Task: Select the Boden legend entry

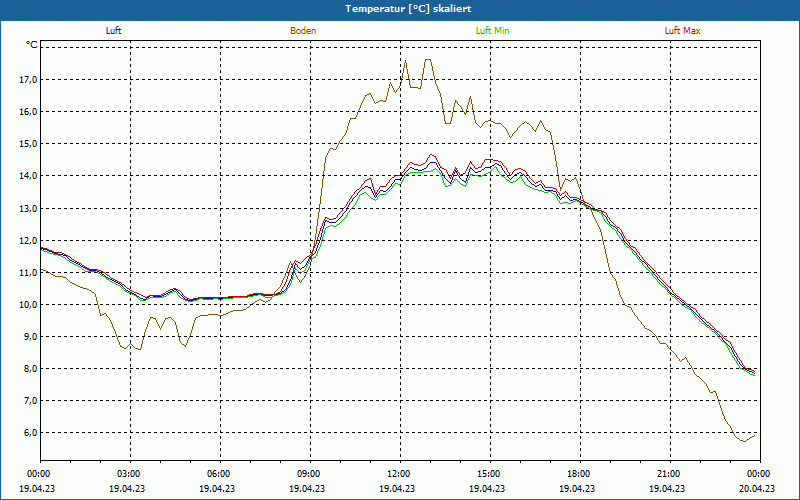Action: tap(303, 31)
